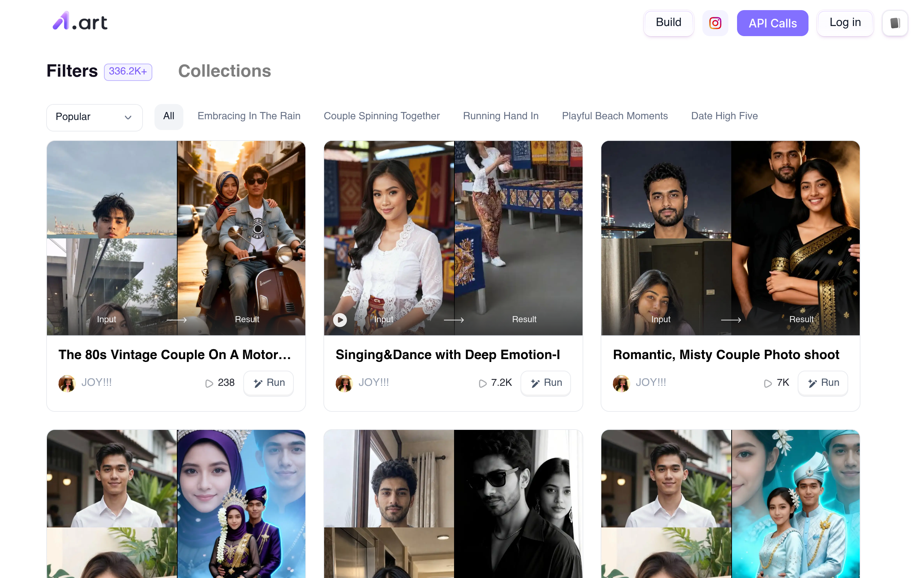Screen dimensions: 924x578
Task: Click the 336.2K+ filters count badge
Action: point(128,72)
